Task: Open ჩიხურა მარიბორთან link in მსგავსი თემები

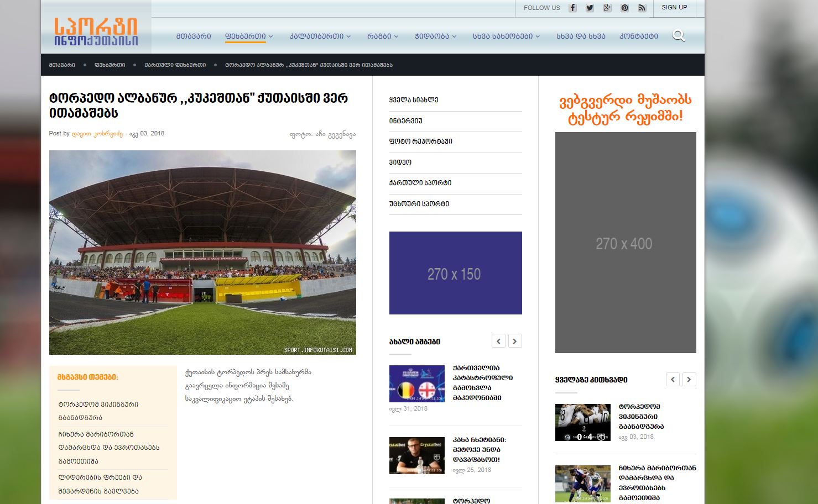Action: [x=109, y=448]
